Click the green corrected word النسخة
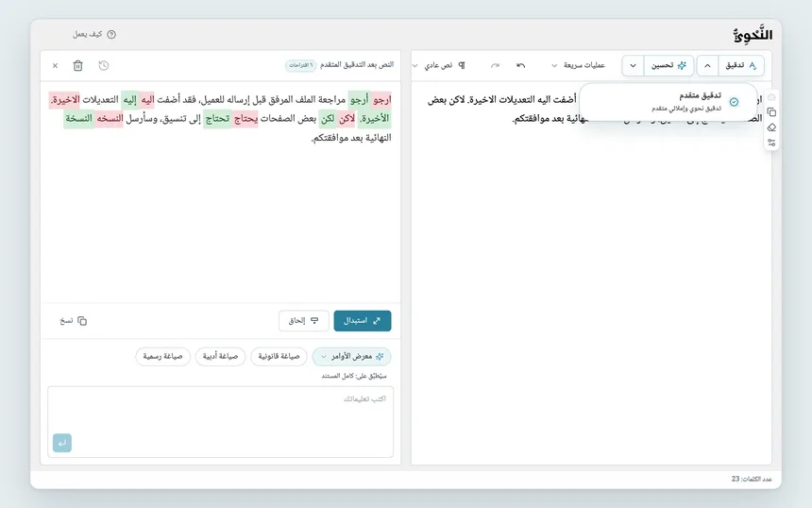 [x=78, y=119]
